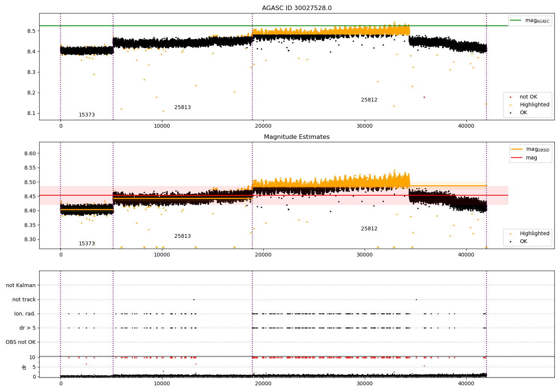Click the green mag AGASC line in the top-plot legend

(x=516, y=21)
